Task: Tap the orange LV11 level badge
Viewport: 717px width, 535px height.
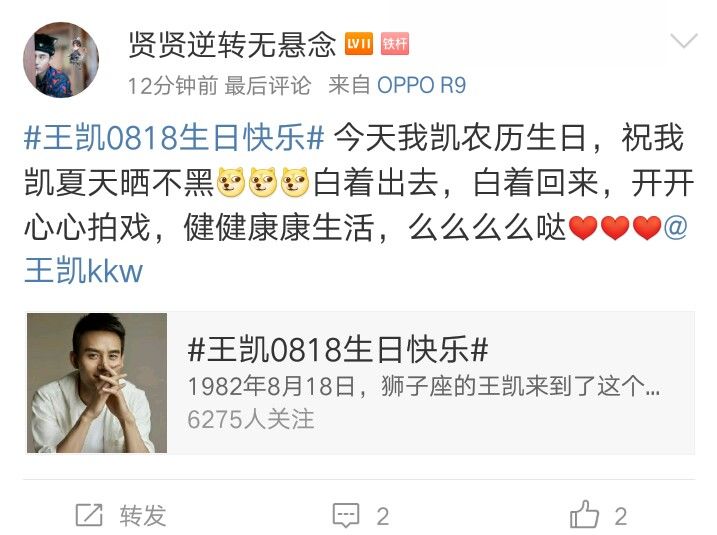Action: pos(358,43)
